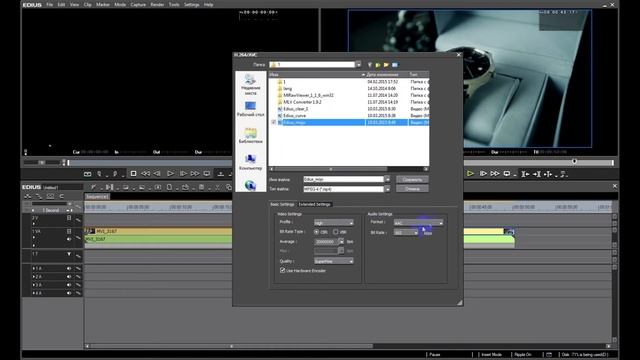Open Computer location in the dialog sidebar
The image size is (640, 360).
click(x=250, y=162)
